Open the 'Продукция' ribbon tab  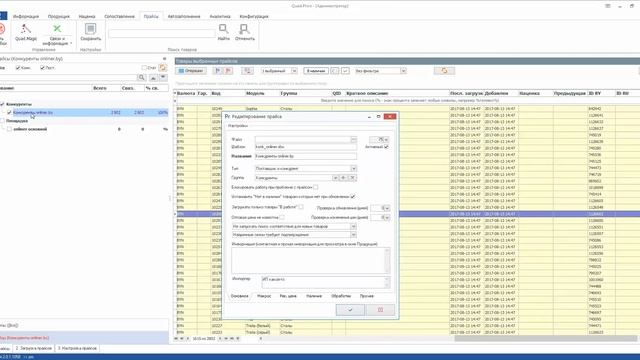[59, 16]
